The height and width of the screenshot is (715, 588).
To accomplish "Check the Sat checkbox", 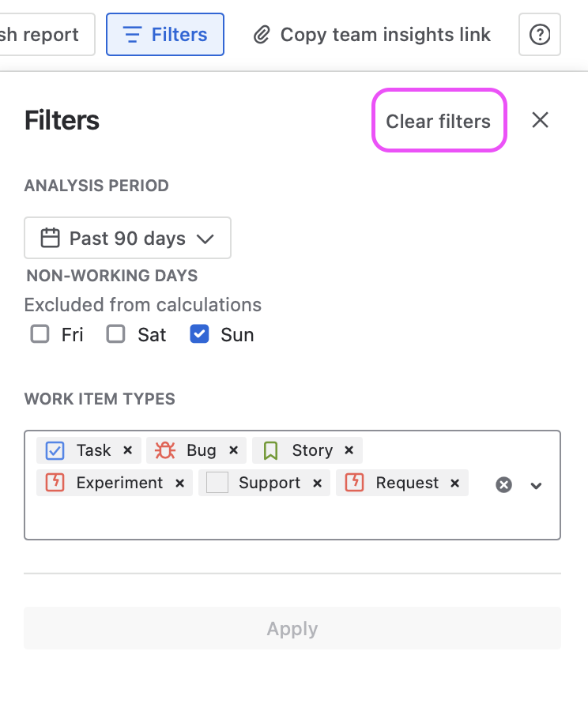I will tap(116, 334).
